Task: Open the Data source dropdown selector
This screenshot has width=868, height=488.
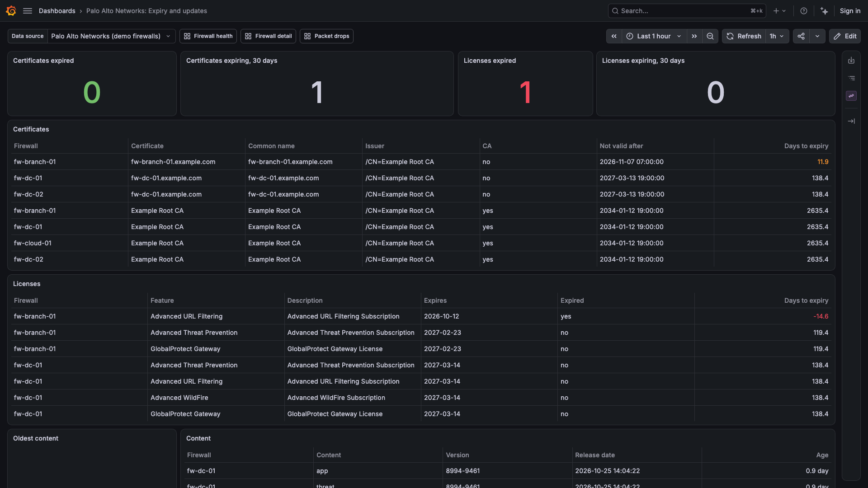Action: point(111,36)
